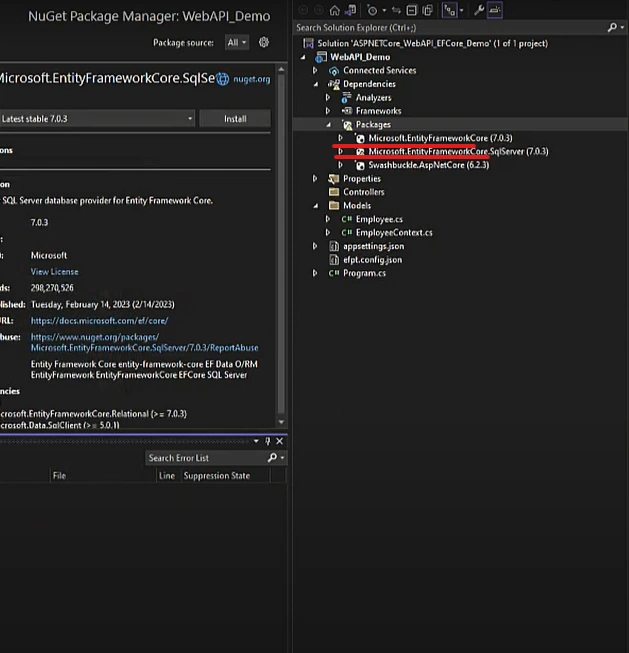This screenshot has height=653, width=629.
Task: Open efpt.config.json file
Action: click(x=372, y=260)
